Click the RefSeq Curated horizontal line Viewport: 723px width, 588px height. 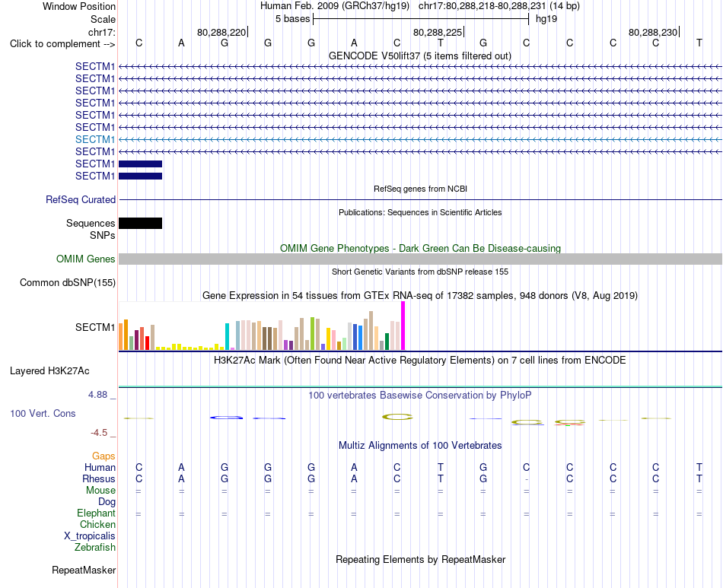click(420, 199)
